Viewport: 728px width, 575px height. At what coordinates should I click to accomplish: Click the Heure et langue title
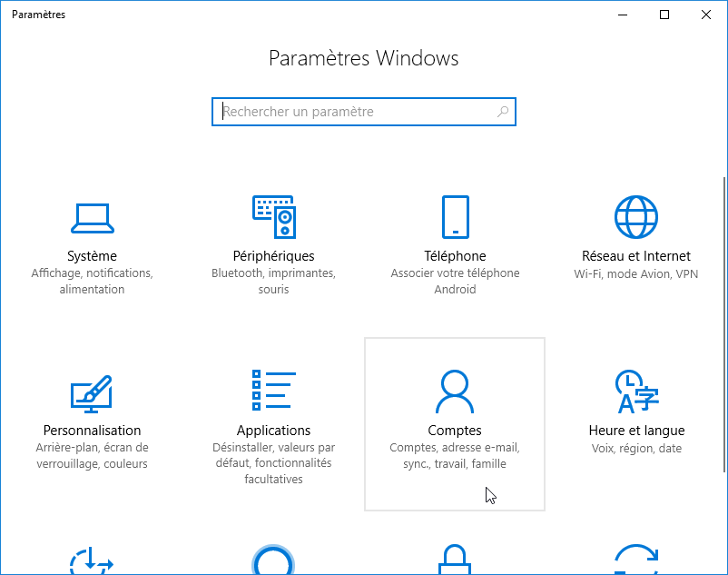coord(636,431)
